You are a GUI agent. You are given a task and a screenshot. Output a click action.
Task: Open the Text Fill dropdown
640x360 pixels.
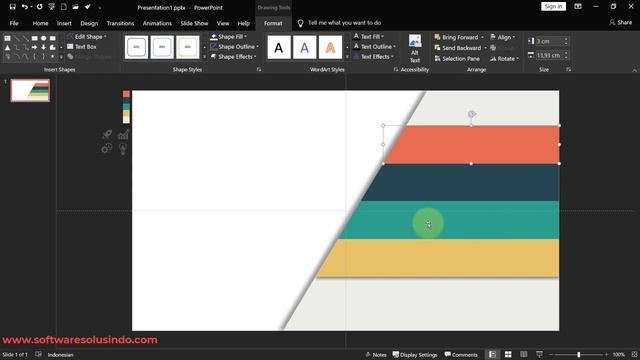[368, 36]
